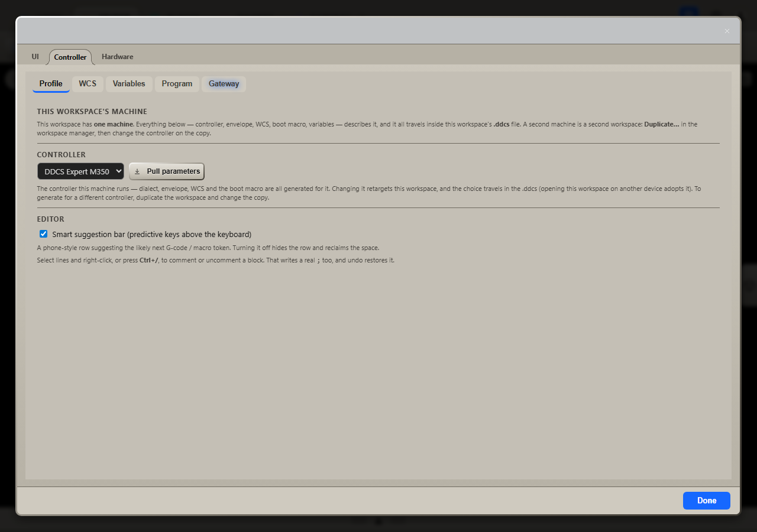Switch to the UI settings tab
This screenshot has width=757, height=532.
35,57
